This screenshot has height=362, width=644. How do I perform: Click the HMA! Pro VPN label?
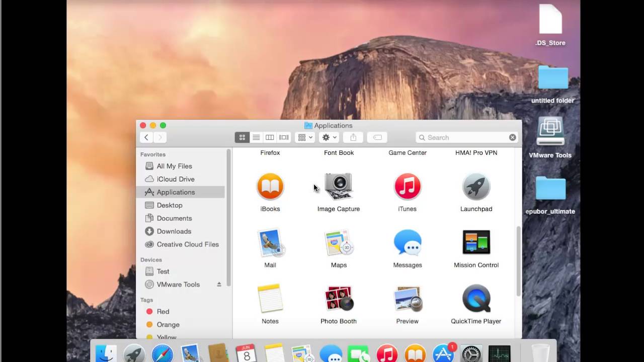(x=476, y=153)
